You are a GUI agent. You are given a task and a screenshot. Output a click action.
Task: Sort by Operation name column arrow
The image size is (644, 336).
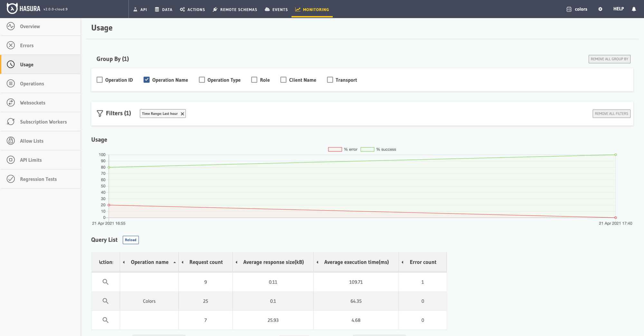click(175, 262)
